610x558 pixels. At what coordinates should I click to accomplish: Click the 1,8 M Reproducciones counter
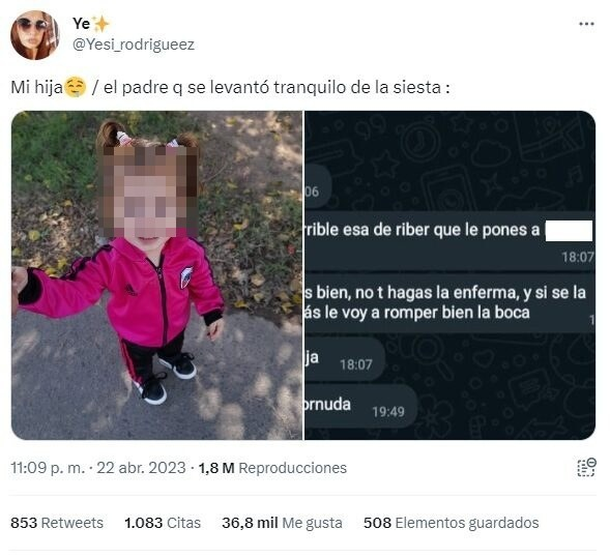(x=272, y=468)
